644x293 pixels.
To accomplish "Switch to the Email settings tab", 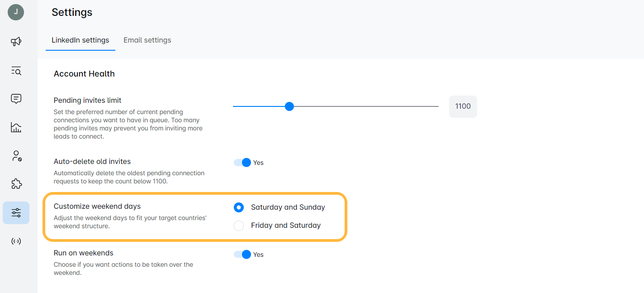I will tap(147, 40).
